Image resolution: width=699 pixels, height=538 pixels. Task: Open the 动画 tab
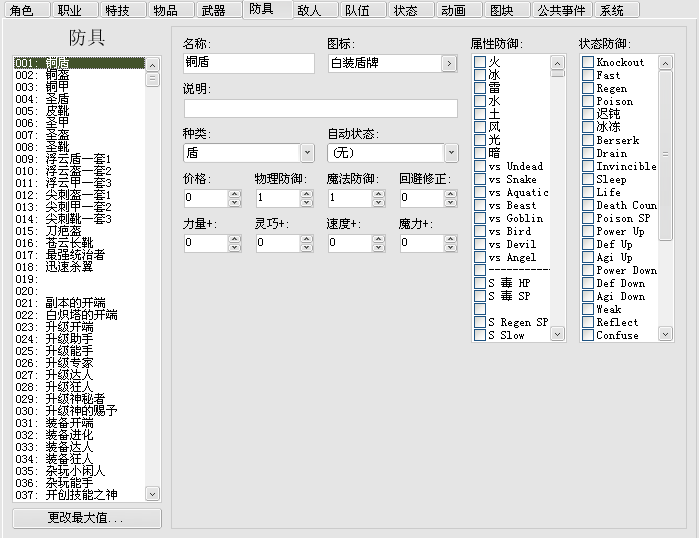click(459, 10)
